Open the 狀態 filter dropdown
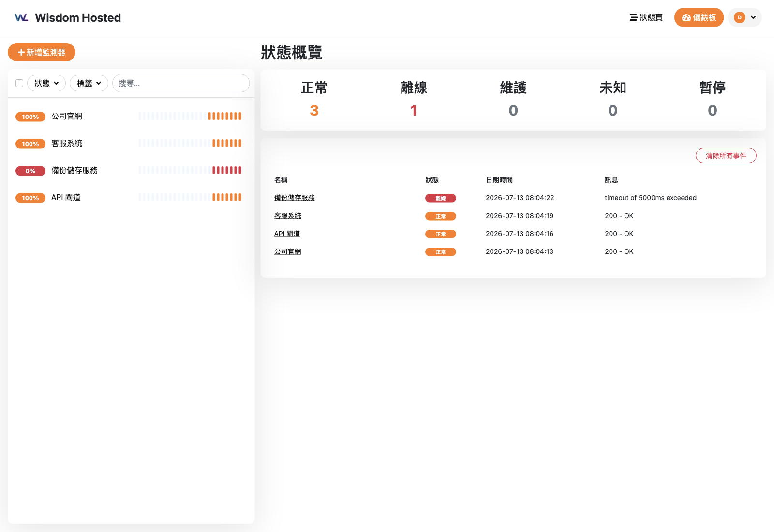 pyautogui.click(x=46, y=83)
